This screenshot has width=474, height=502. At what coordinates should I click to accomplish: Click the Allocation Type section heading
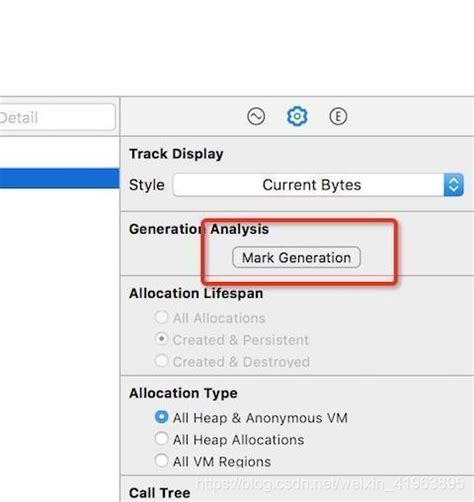[x=183, y=393]
